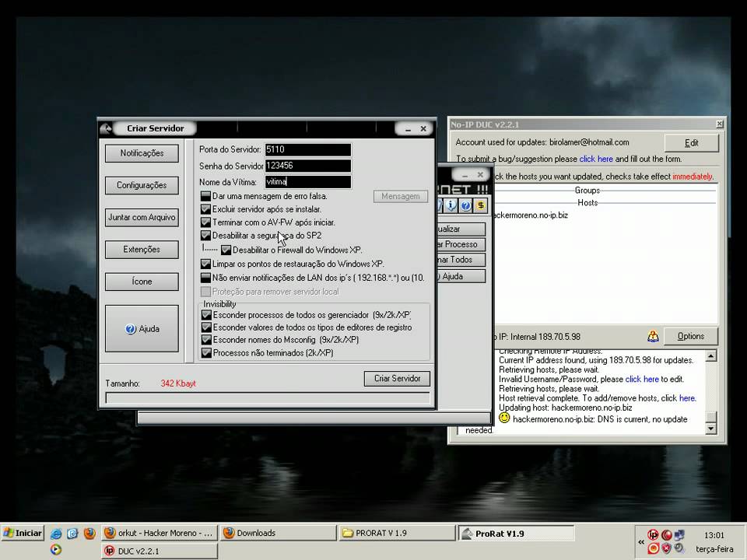The width and height of the screenshot is (747, 560).
Task: Open the Juntar com Arquivo section
Action: (142, 218)
